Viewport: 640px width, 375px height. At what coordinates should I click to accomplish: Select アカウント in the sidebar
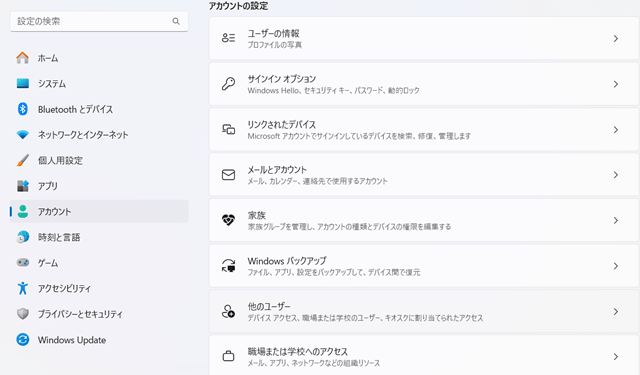(x=99, y=211)
